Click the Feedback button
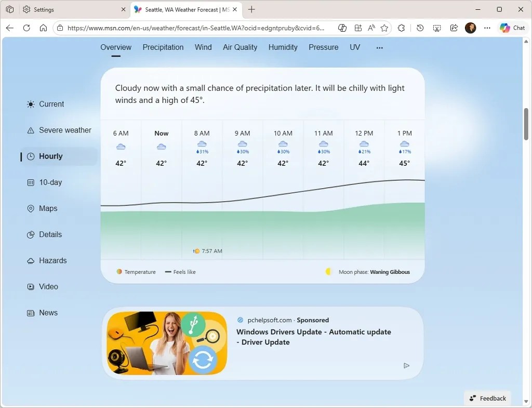This screenshot has width=532, height=408. pyautogui.click(x=487, y=398)
